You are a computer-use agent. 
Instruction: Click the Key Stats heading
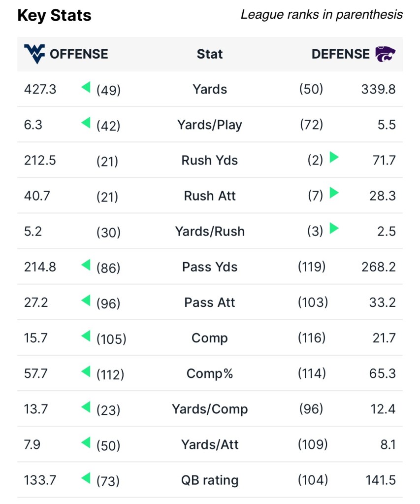coord(54,15)
